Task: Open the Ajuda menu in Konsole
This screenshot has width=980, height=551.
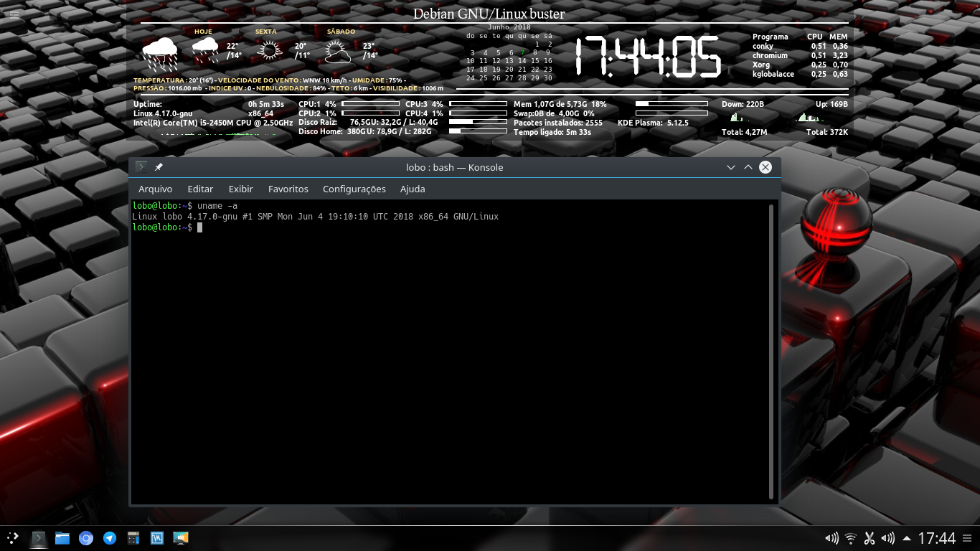Action: point(413,189)
